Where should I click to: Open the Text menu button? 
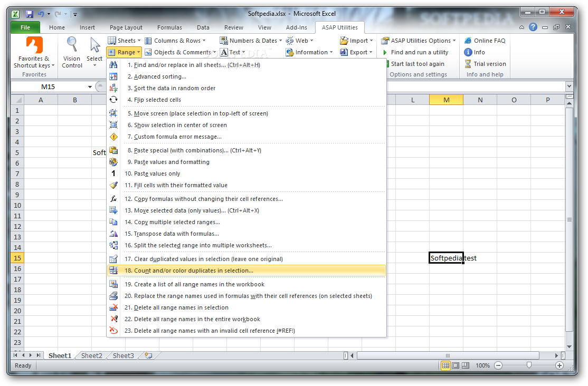[x=233, y=52]
